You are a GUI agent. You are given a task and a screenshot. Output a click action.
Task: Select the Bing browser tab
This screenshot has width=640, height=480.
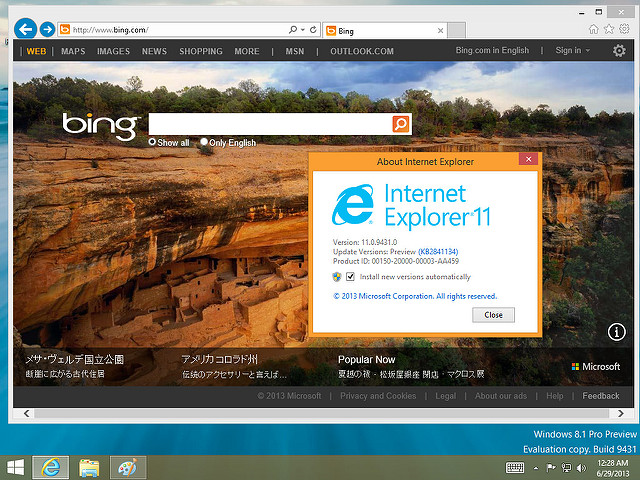tap(384, 31)
